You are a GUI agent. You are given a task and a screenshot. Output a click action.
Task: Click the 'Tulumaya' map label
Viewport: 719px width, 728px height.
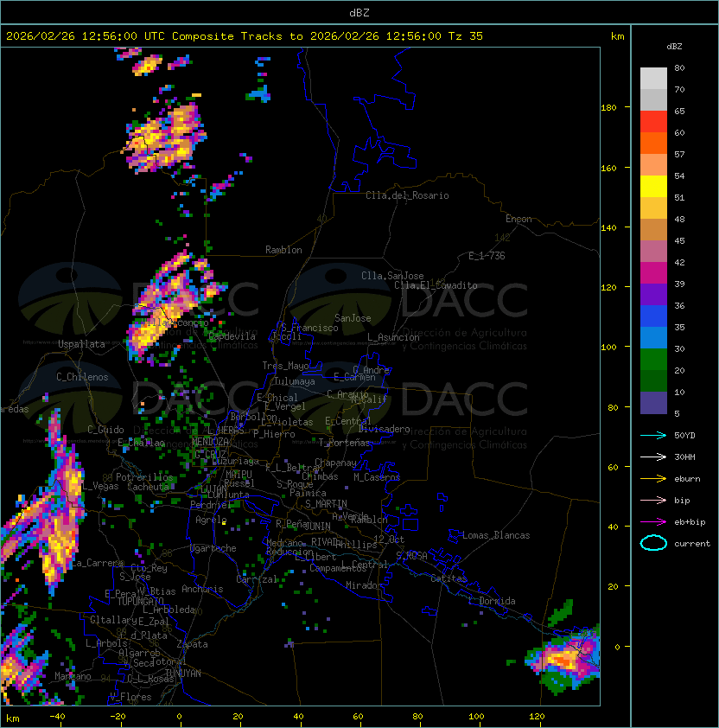(295, 381)
